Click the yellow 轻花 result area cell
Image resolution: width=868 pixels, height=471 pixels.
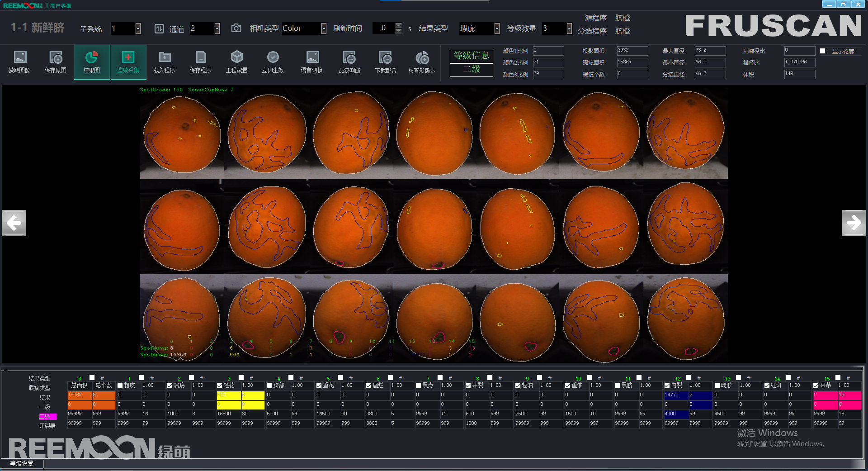pos(229,395)
